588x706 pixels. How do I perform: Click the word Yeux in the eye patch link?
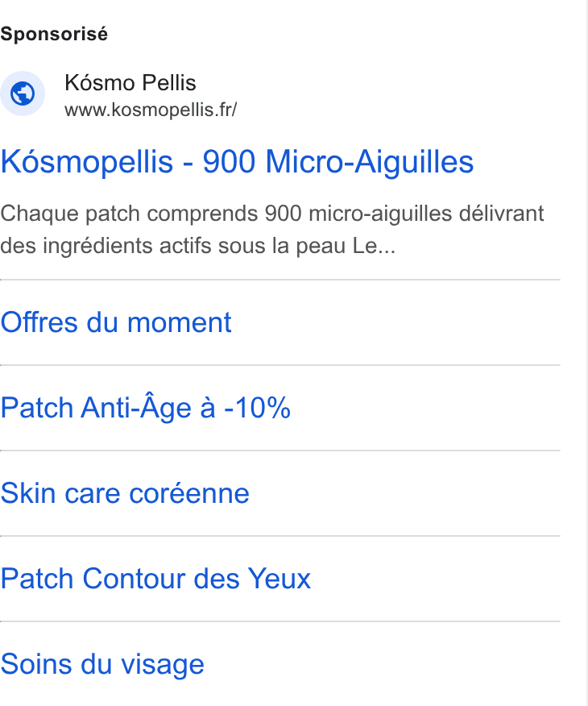280,579
